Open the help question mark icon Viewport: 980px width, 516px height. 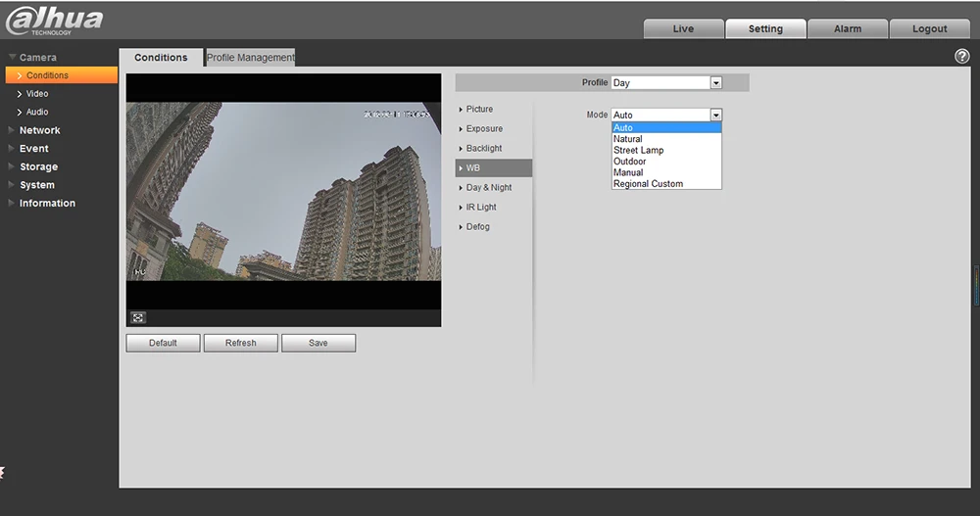(x=962, y=56)
